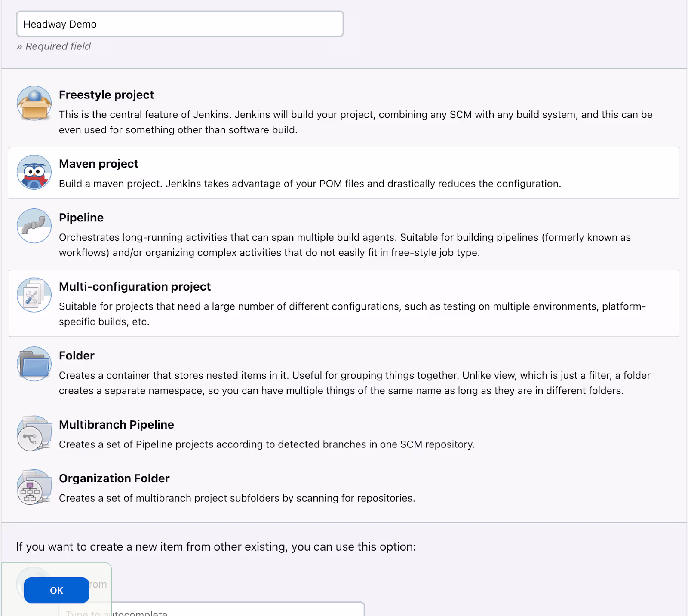This screenshot has width=688, height=616.
Task: Choose the Multibranch Pipeline title
Action: pos(117,424)
